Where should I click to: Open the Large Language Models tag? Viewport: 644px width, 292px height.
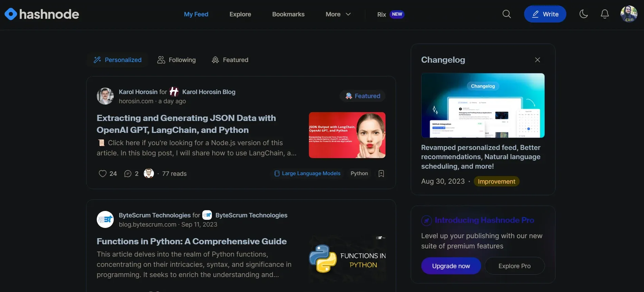point(307,173)
